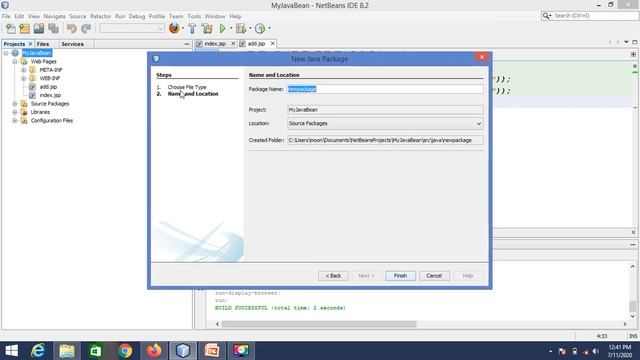Click the Project field showing MyJavaBean
This screenshot has width=640, height=360.
point(385,109)
